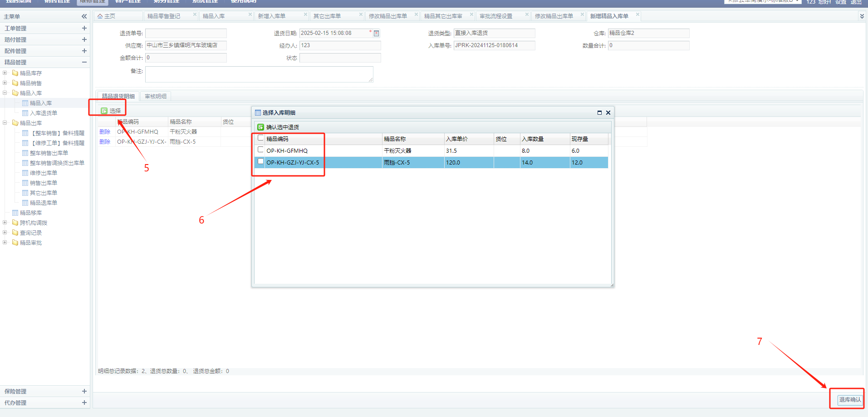Open the tab list arrow at far right
Image resolution: width=868 pixels, height=417 pixels.
[862, 16]
